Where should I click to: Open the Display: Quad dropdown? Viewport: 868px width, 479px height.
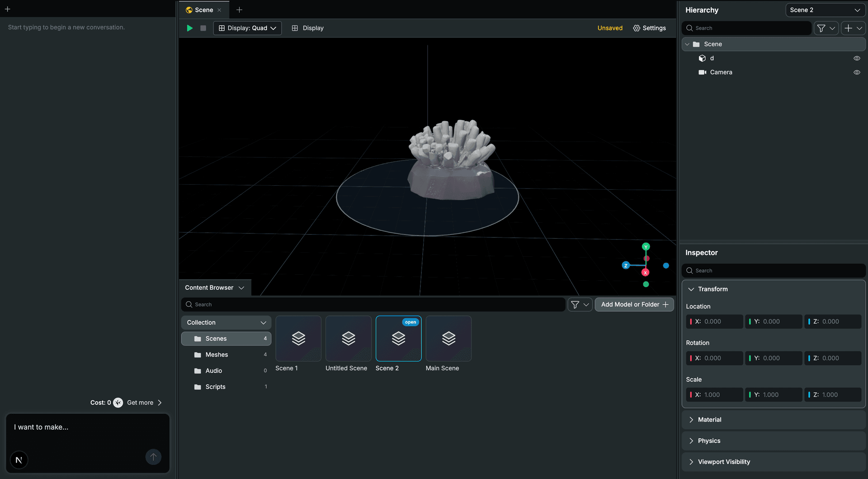(247, 28)
